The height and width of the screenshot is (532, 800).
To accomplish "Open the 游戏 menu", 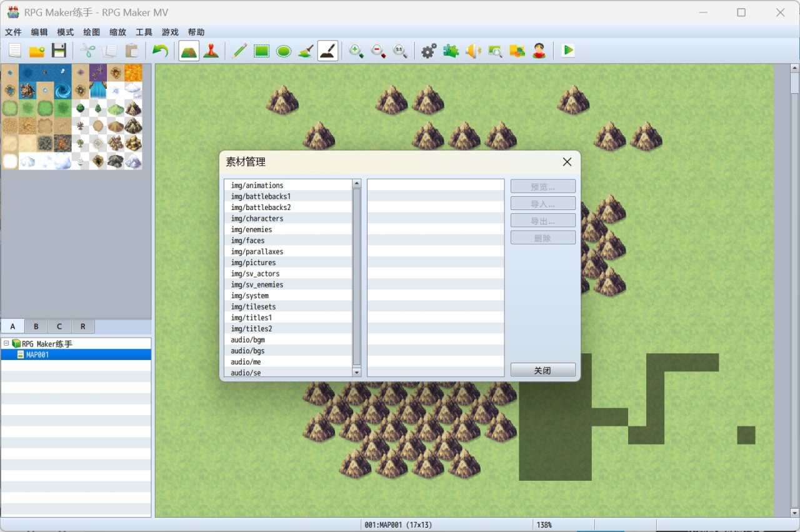I will point(170,32).
